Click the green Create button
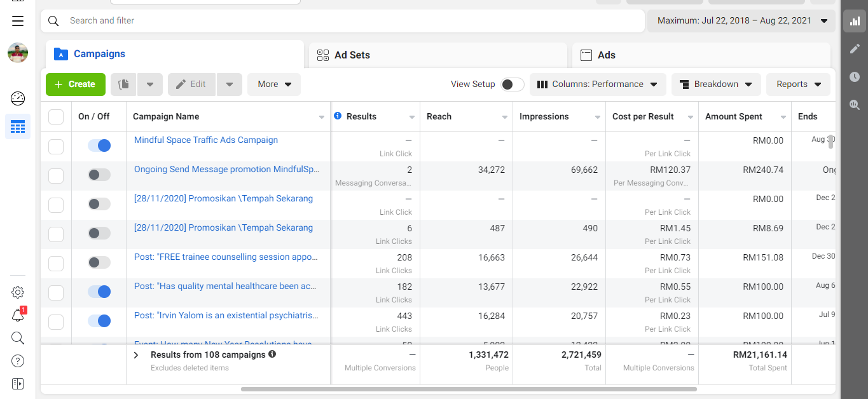Image resolution: width=868 pixels, height=399 pixels. 75,85
